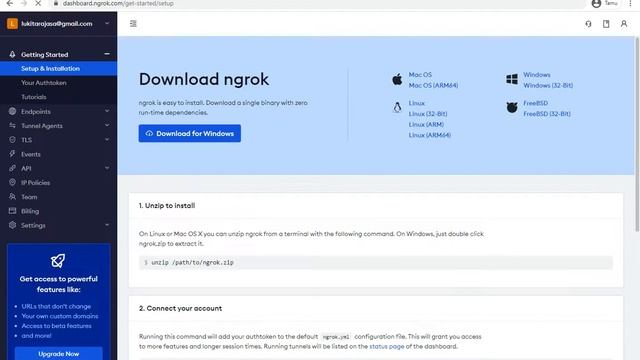Collapse the Getting Started section

(x=107, y=54)
